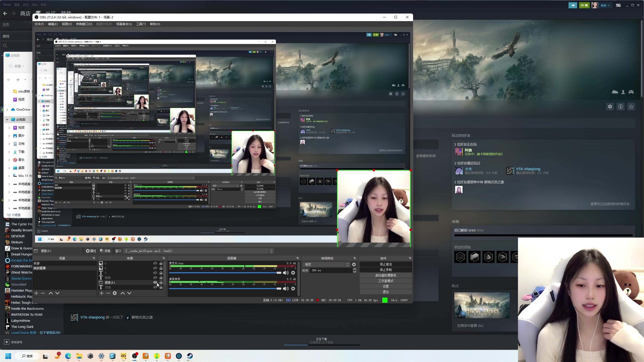Viewport: 644px width, 362px height.
Task: Click the 麦克风/Aux volume slider
Action: coord(225,273)
